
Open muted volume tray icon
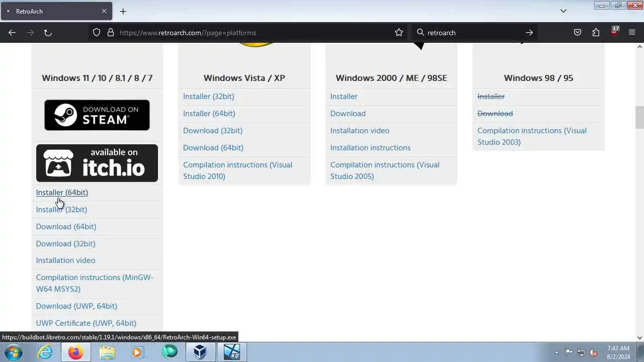click(594, 352)
